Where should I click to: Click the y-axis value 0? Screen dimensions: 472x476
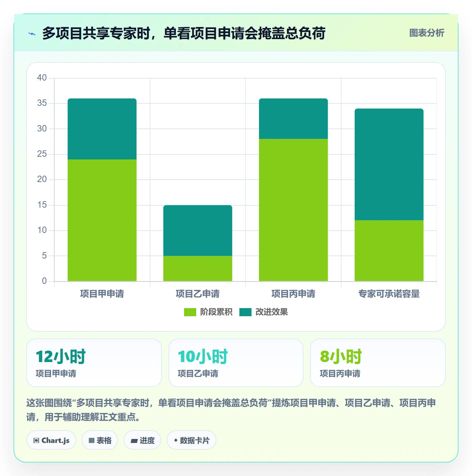tap(44, 281)
